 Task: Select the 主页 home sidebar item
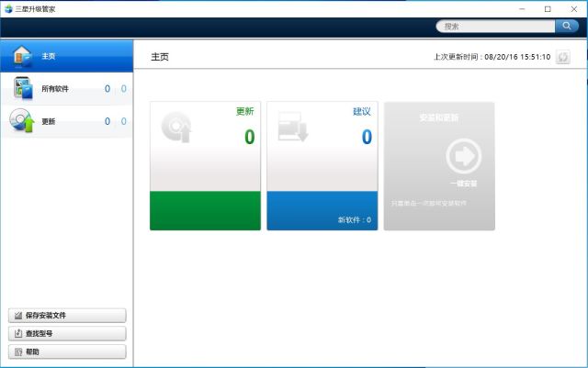pyautogui.click(x=67, y=56)
